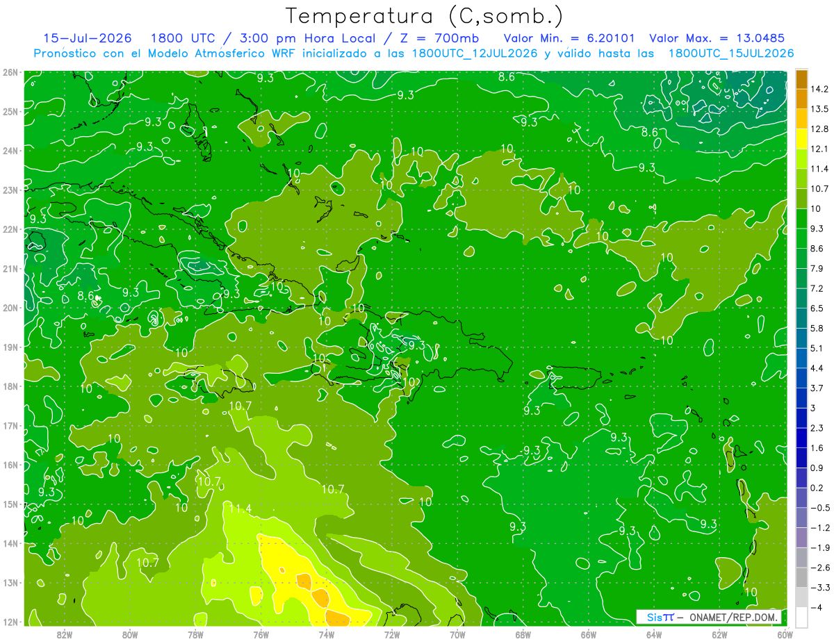
Task: Click the '74W' longitude label
Action: (327, 634)
